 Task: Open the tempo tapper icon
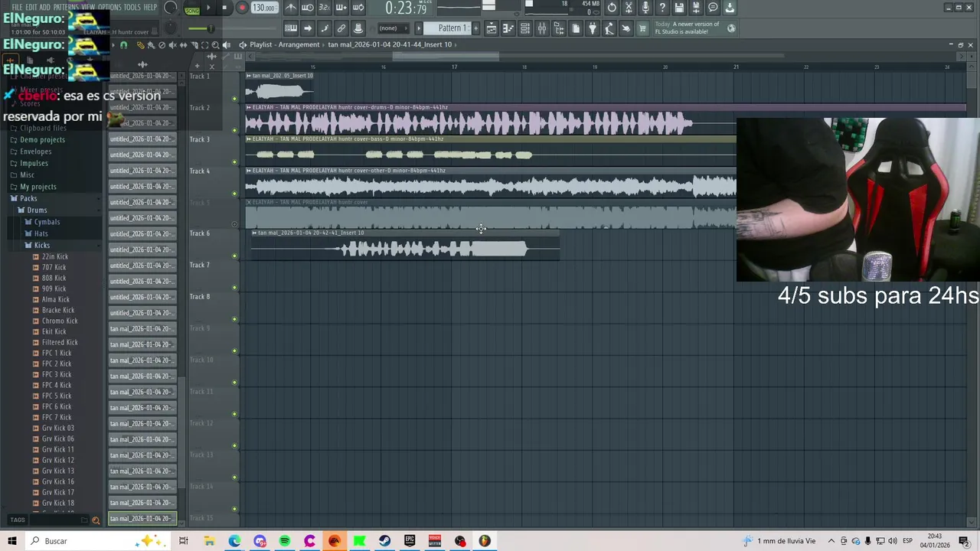[x=609, y=28]
